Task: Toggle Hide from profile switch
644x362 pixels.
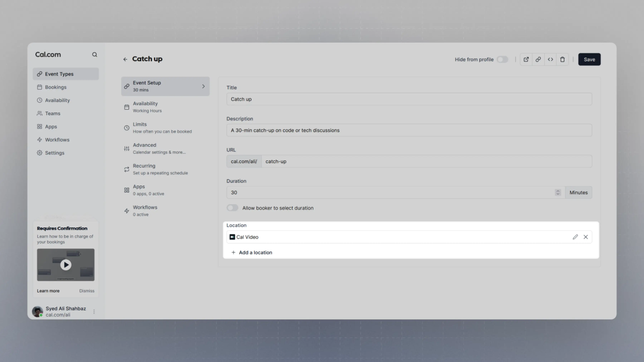Action: pyautogui.click(x=502, y=60)
